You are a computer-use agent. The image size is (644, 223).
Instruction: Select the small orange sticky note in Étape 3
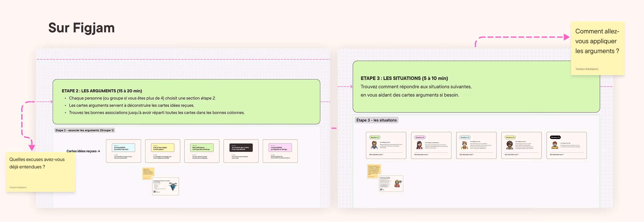coord(374,171)
